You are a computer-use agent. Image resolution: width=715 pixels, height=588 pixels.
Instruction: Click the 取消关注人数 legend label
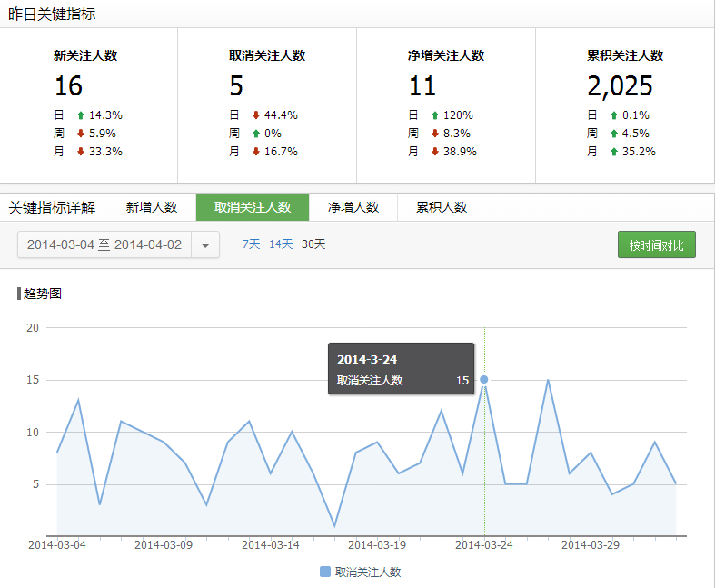[368, 572]
